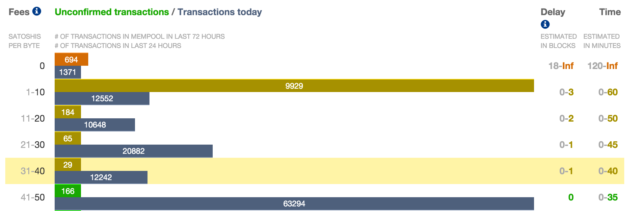Select the 9929 unconfirmed transactions bar
This screenshot has height=211, width=644.
[x=294, y=86]
